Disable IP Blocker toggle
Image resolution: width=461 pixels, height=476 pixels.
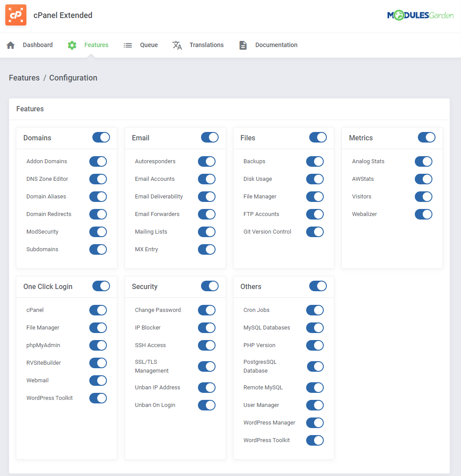click(207, 328)
